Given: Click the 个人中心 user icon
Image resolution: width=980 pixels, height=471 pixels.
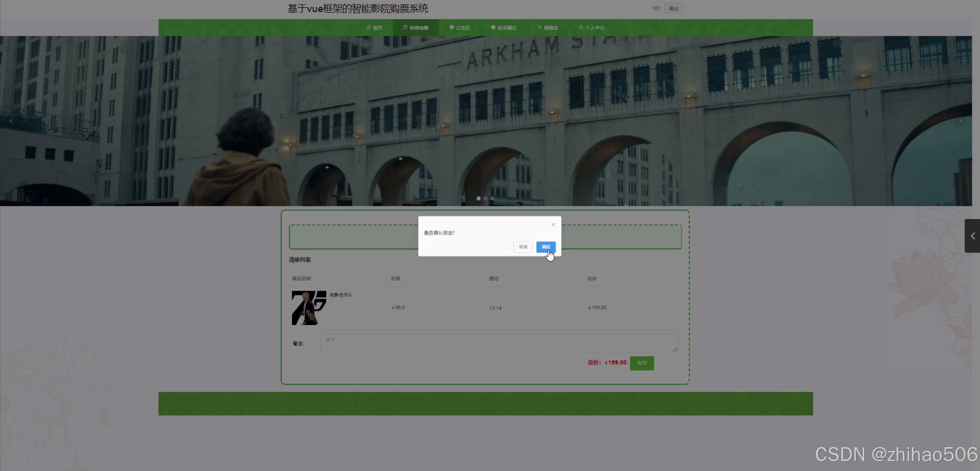Looking at the screenshot, I should 581,28.
